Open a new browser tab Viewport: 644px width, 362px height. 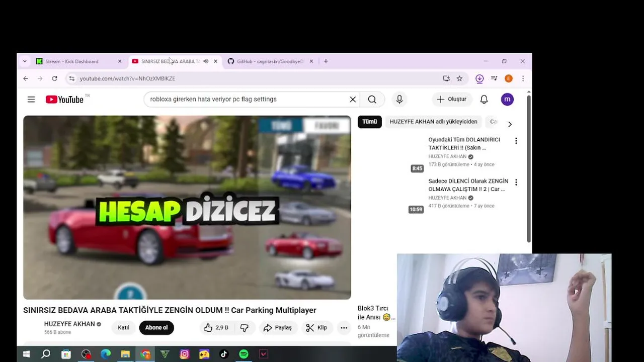(x=326, y=61)
